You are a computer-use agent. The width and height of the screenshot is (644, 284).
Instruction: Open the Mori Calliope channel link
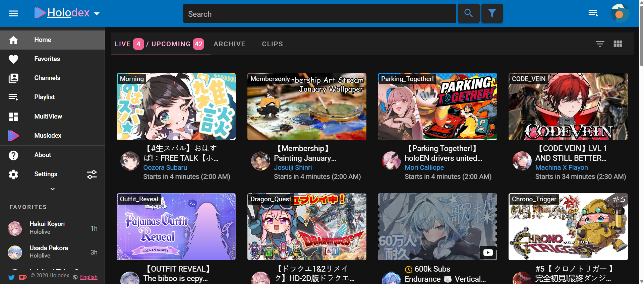tap(424, 167)
